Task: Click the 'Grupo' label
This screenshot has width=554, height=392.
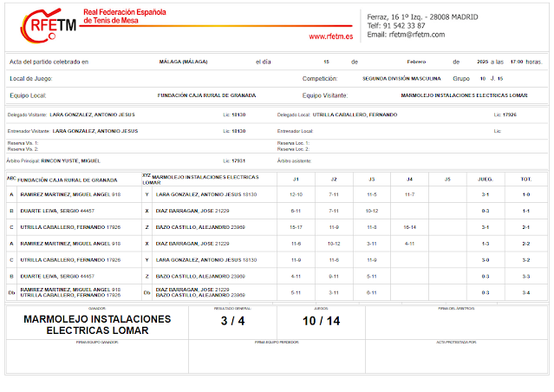Action: click(461, 78)
